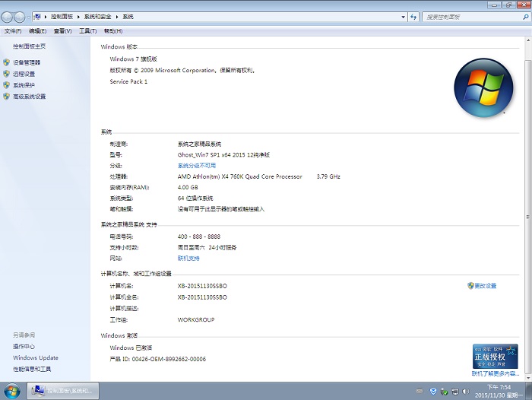Open the 工具(T) menu
Image resolution: width=532 pixels, height=400 pixels.
[88, 31]
